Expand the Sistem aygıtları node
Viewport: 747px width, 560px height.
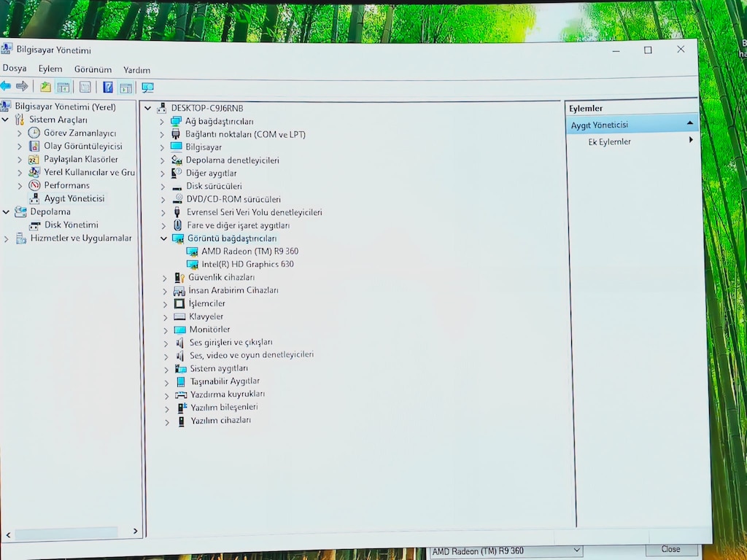pyautogui.click(x=166, y=369)
